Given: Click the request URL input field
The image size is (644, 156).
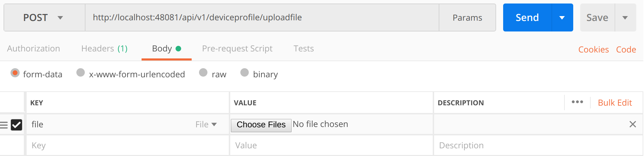Looking at the screenshot, I should 262,17.
